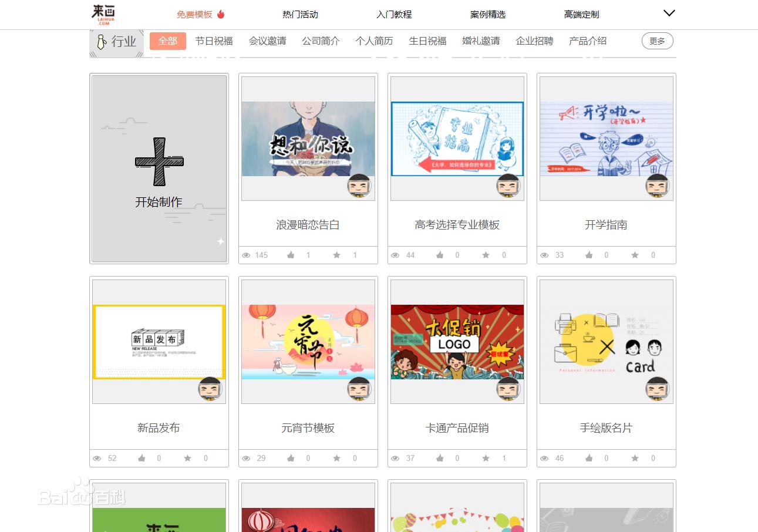Click the thumbs-up icon under 浪漫暗恋告白
This screenshot has height=532, width=758.
(x=291, y=255)
